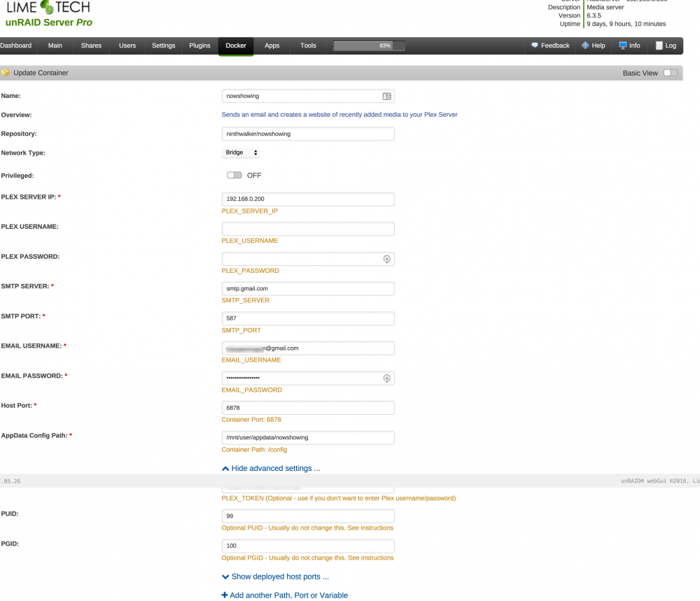This screenshot has height=601, width=700.
Task: Open the Apps tab
Action: (x=272, y=45)
